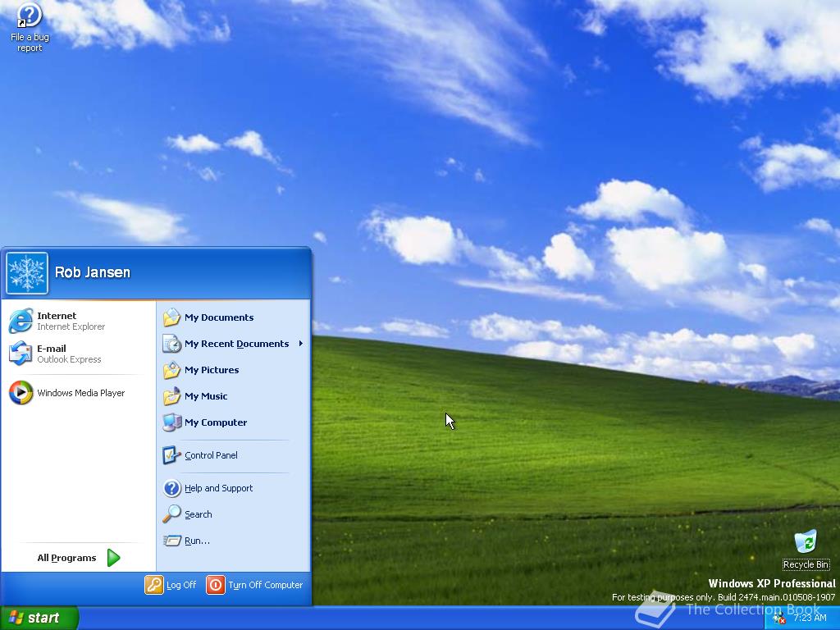Click the Outlook Express envelope icon
The height and width of the screenshot is (630, 840).
[21, 354]
